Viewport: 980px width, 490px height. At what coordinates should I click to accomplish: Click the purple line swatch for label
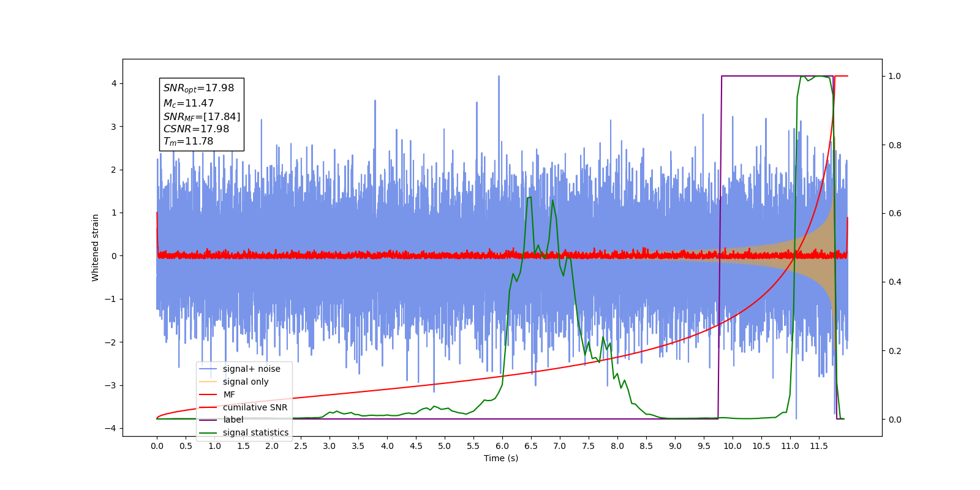click(208, 420)
